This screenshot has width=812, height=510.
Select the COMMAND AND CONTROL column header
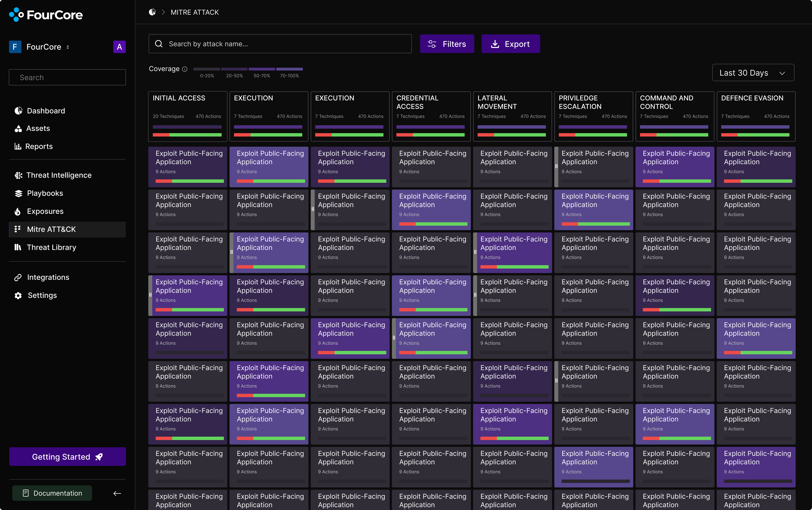coord(675,116)
